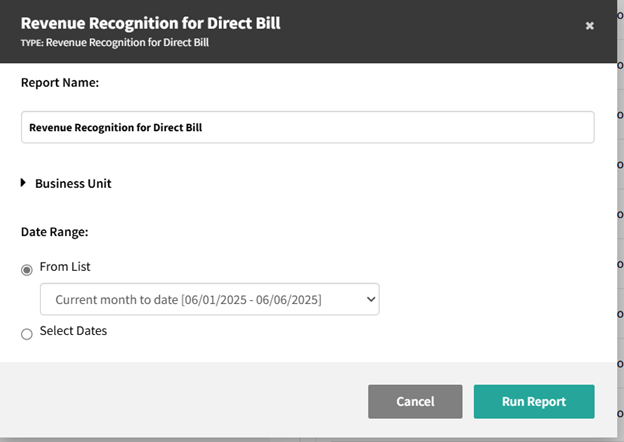Expand the Business Unit disclosure triangle
This screenshot has width=624, height=442.
tap(23, 183)
